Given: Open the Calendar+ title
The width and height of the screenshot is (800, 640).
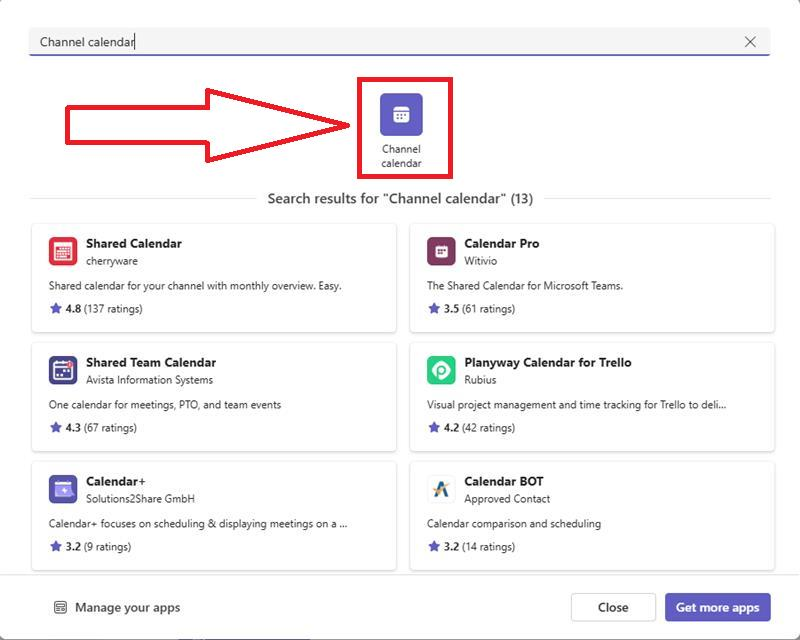Looking at the screenshot, I should [116, 481].
